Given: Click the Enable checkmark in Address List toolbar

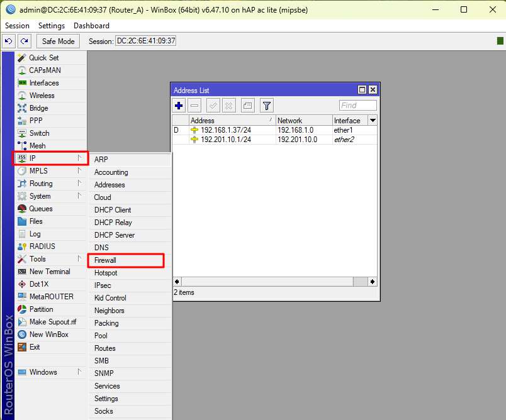Looking at the screenshot, I should coord(213,106).
